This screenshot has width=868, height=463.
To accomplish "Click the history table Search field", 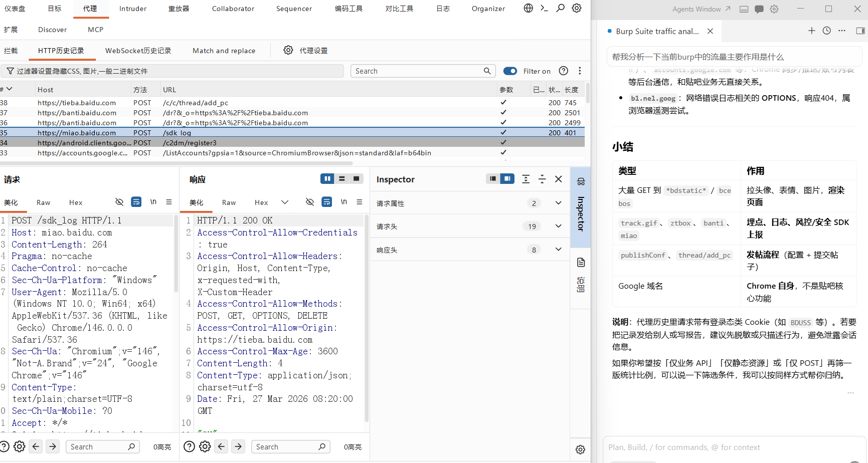I will (423, 71).
